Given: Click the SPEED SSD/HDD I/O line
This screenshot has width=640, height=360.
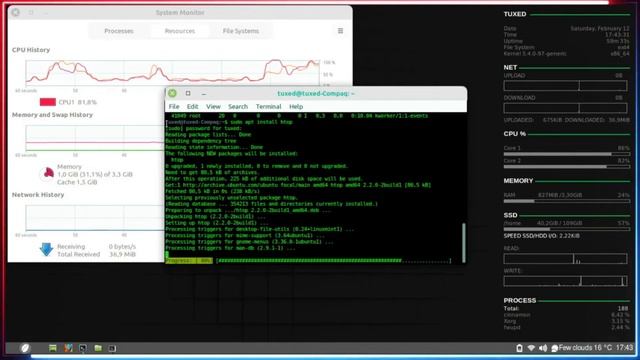Looking at the screenshot, I should pos(542,236).
